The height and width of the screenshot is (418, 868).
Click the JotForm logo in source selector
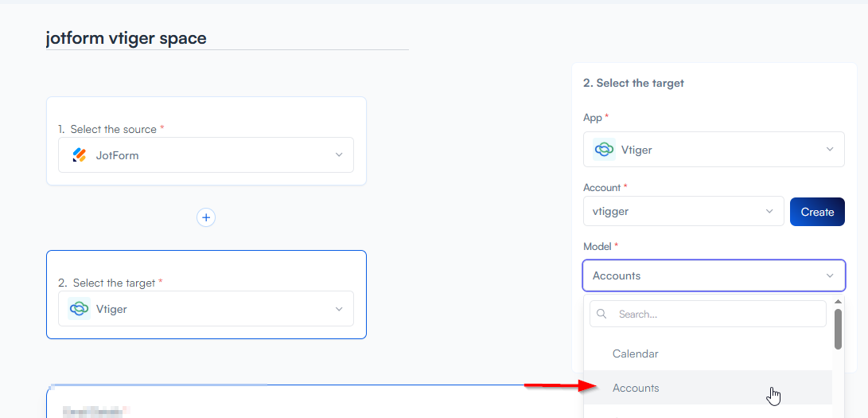pos(80,155)
